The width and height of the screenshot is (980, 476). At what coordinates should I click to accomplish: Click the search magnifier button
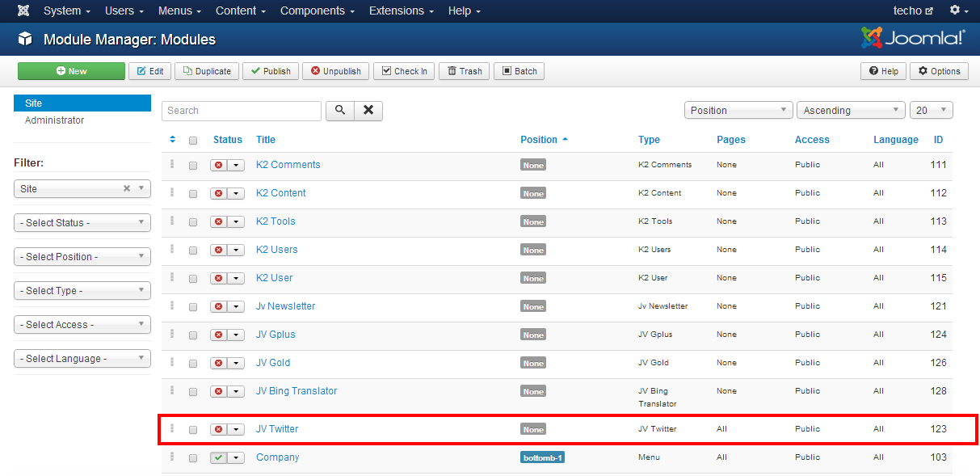340,111
